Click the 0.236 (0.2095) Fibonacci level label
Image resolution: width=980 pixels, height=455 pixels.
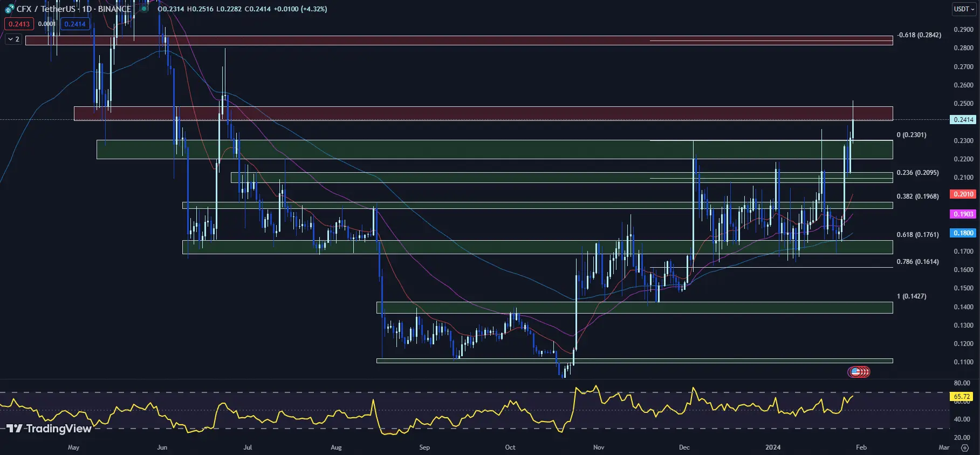coord(917,173)
